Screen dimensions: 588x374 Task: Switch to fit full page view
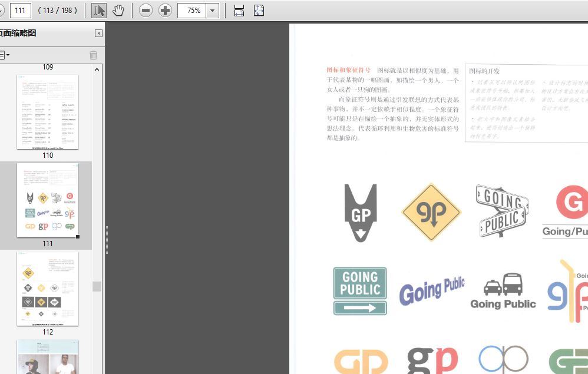259,11
